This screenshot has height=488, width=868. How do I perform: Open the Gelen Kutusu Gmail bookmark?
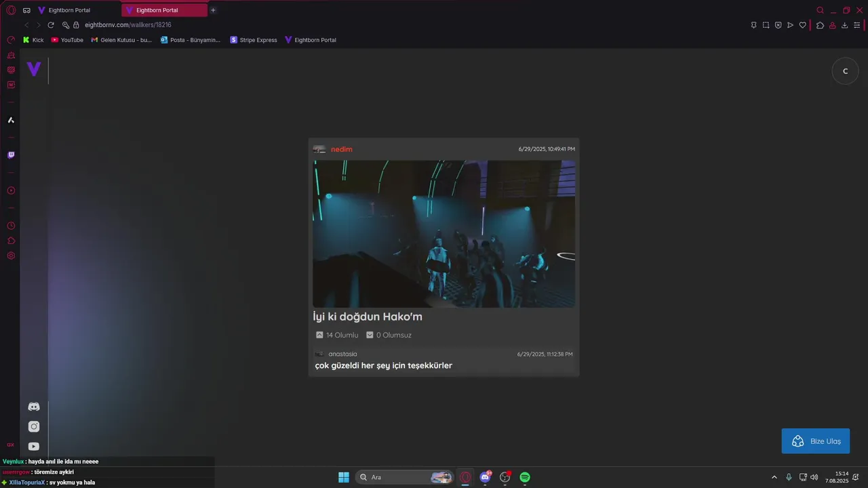pos(121,40)
